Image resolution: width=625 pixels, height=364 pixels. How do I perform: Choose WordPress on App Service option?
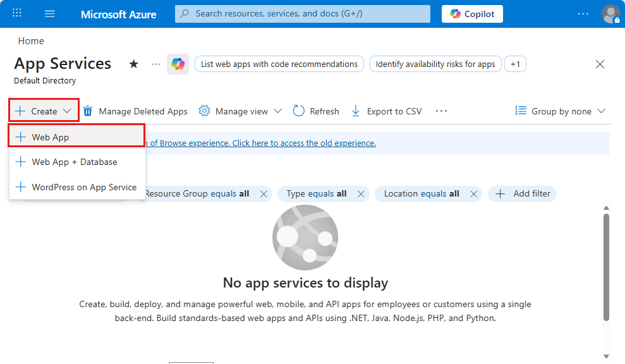click(x=76, y=187)
